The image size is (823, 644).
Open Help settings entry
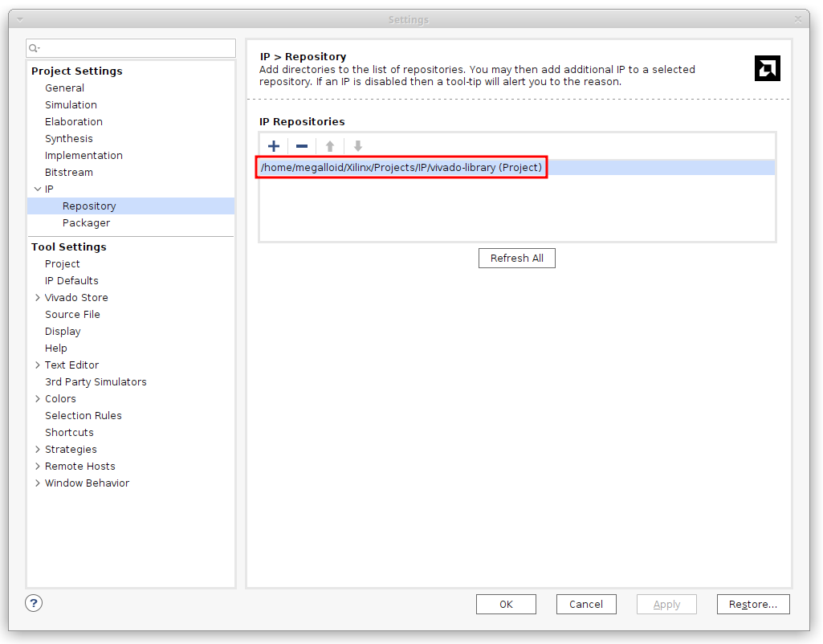pos(55,348)
